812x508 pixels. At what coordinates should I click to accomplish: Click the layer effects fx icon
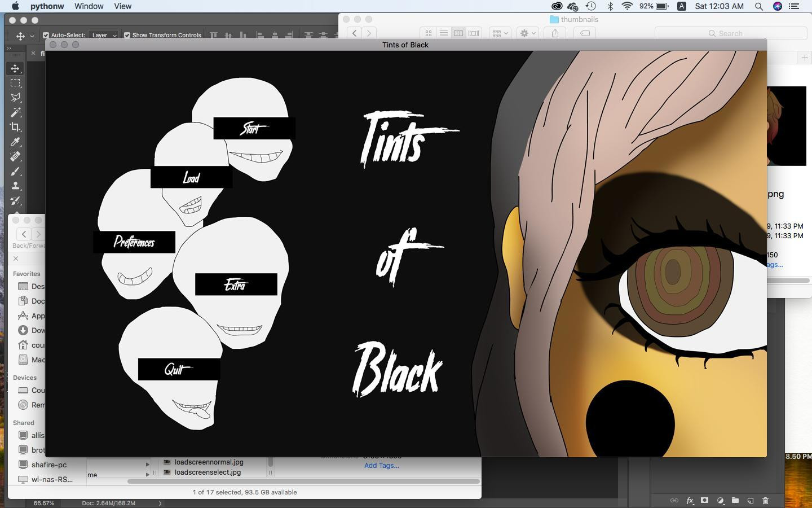(x=690, y=501)
